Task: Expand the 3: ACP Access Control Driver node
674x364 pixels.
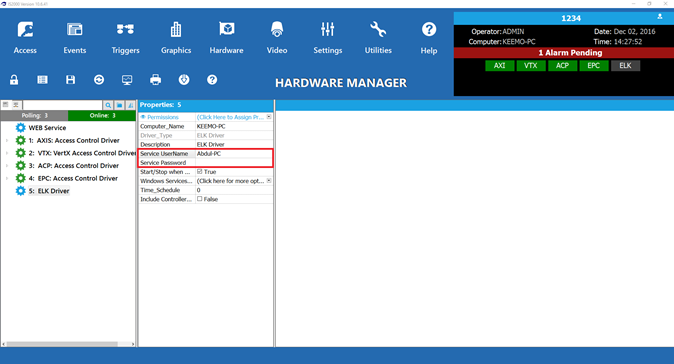Action: coord(7,165)
